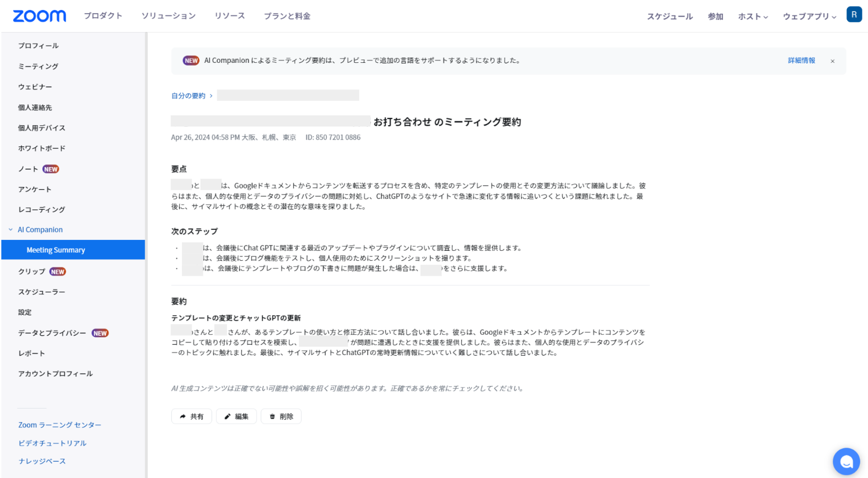Click スケジュール in the top navigation

pos(670,17)
